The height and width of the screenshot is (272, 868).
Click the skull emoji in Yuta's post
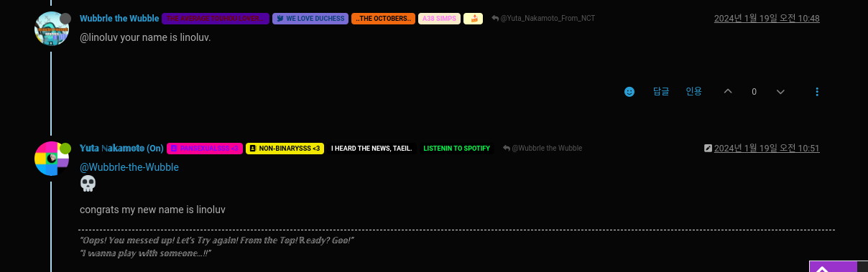(x=88, y=184)
